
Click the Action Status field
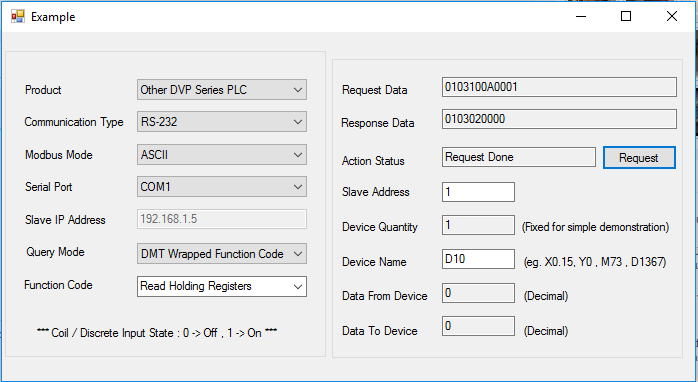519,157
